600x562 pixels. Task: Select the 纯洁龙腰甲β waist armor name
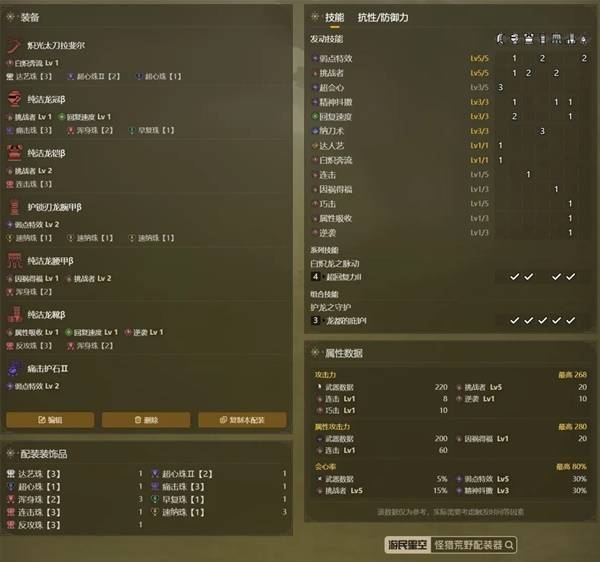coord(50,261)
